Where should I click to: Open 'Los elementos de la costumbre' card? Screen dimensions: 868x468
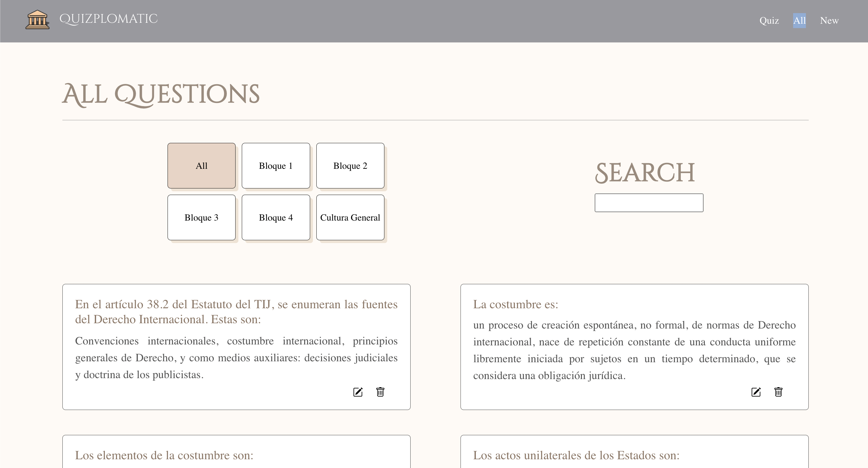tap(164, 455)
